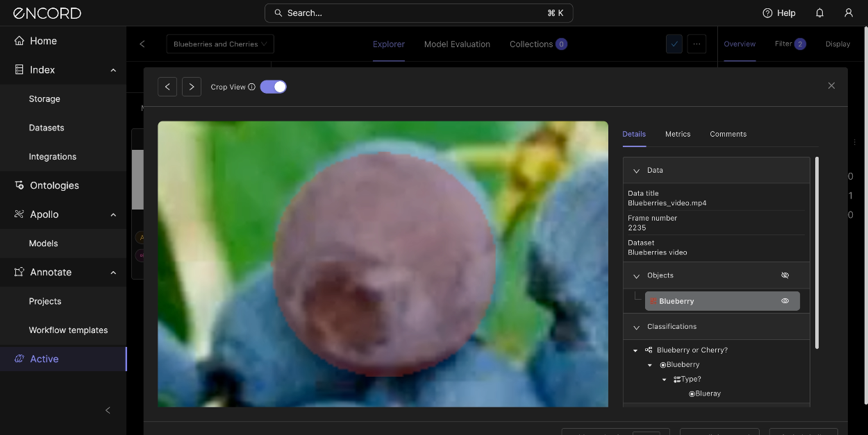Open the Overview panel tab
Image resolution: width=868 pixels, height=435 pixels.
coord(740,44)
